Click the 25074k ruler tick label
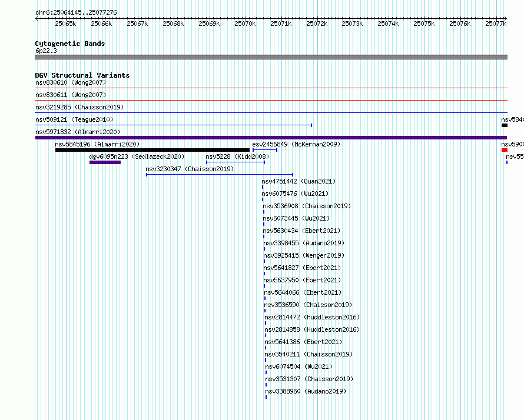 pyautogui.click(x=388, y=24)
